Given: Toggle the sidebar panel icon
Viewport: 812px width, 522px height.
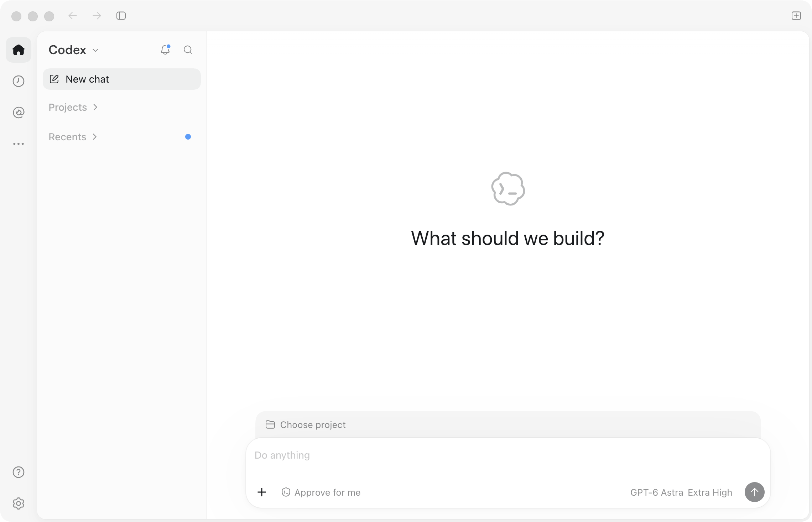Looking at the screenshot, I should [x=121, y=16].
